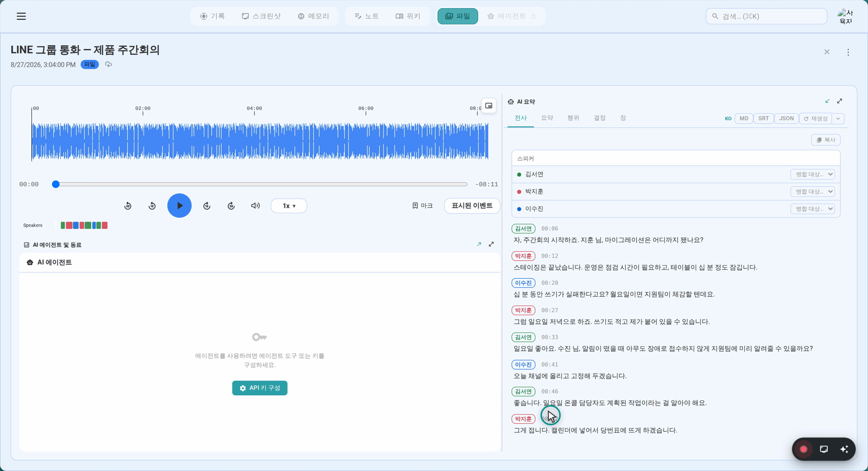Click the 박지훈 speaker tag at 00:12
Screen dimensions: 868x471
pyautogui.click(x=523, y=256)
